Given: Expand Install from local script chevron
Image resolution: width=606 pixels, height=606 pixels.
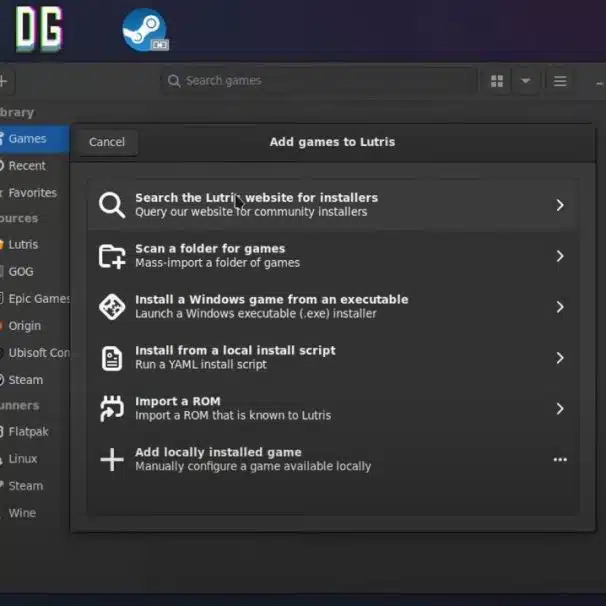Looking at the screenshot, I should (x=560, y=358).
